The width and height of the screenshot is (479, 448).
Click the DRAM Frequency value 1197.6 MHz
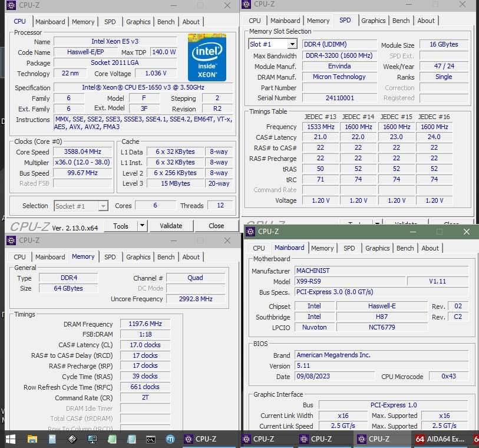tap(145, 324)
